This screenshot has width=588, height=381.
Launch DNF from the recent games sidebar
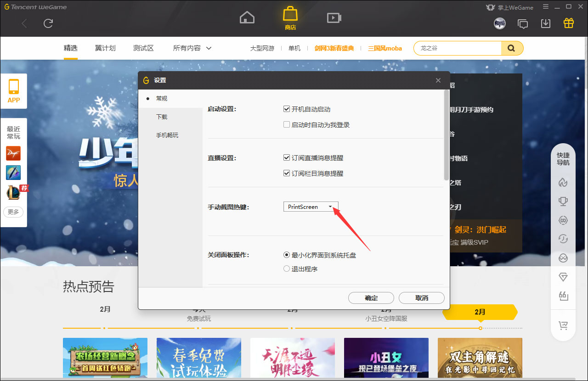13,153
